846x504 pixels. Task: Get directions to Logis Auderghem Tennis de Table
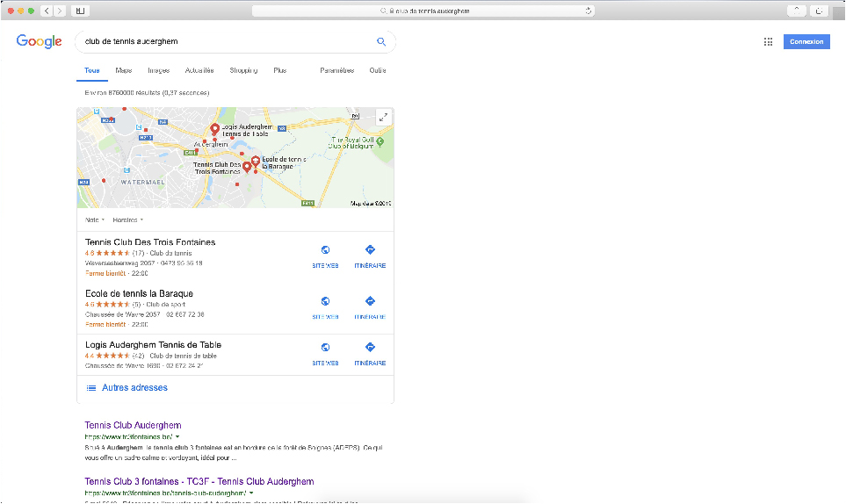370,354
